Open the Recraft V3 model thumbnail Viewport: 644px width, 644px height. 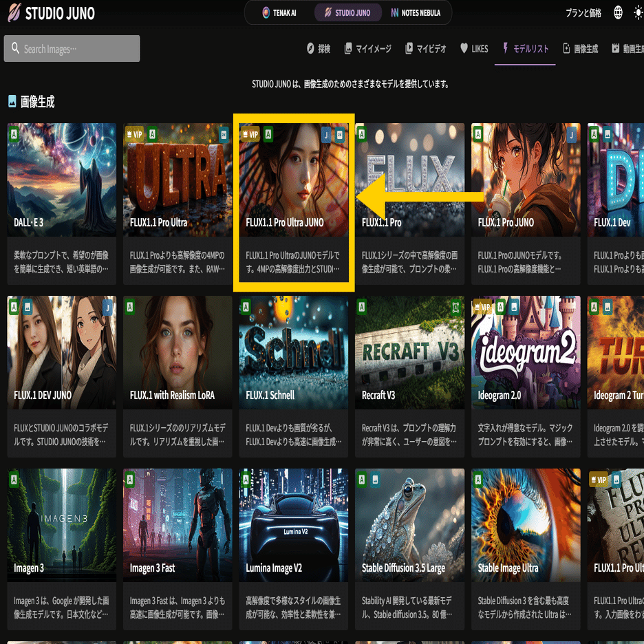410,352
